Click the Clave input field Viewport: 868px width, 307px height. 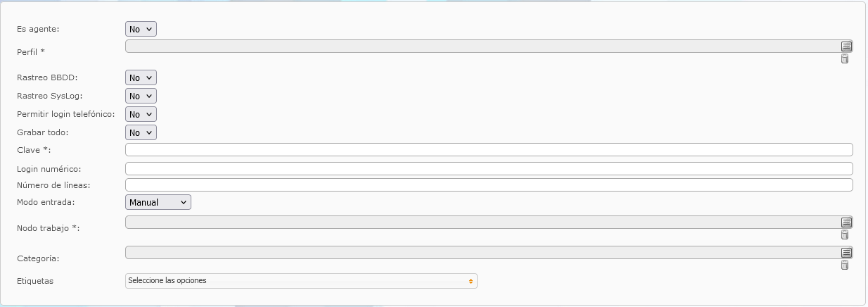489,150
